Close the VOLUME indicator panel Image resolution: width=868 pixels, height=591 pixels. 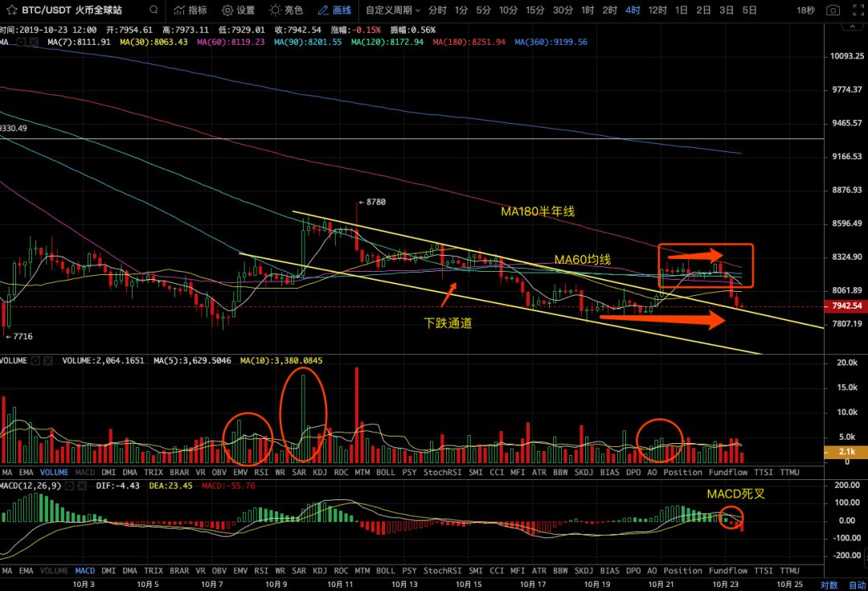49,361
